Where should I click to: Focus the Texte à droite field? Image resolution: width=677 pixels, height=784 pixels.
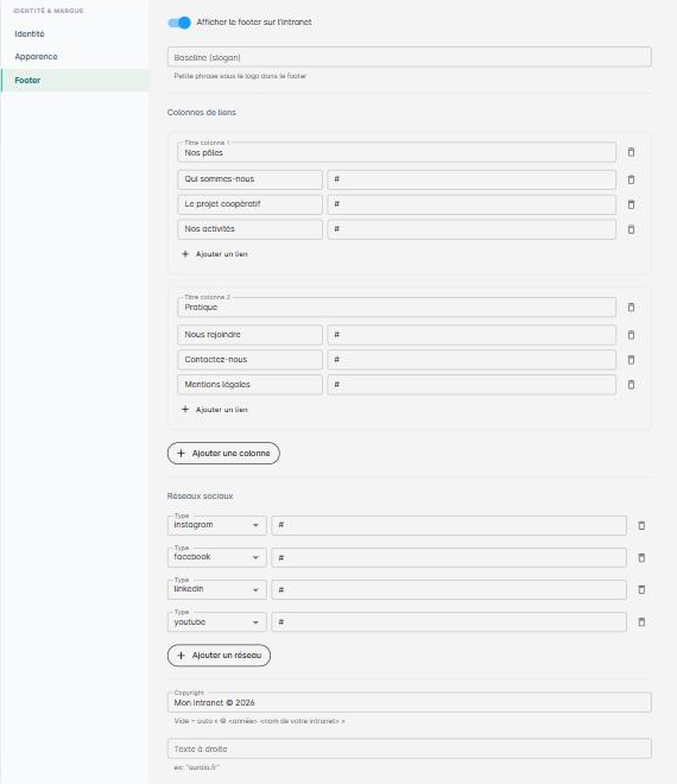(x=409, y=749)
